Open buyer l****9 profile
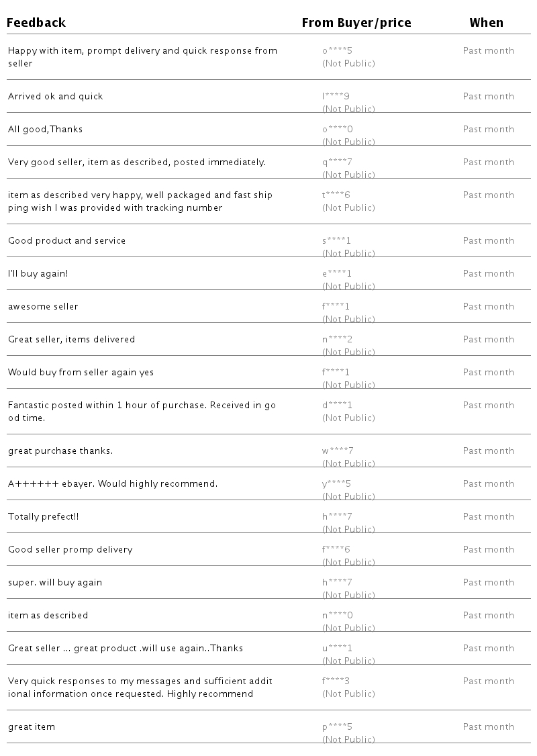Screen dimensions: 537x756 (x=336, y=96)
